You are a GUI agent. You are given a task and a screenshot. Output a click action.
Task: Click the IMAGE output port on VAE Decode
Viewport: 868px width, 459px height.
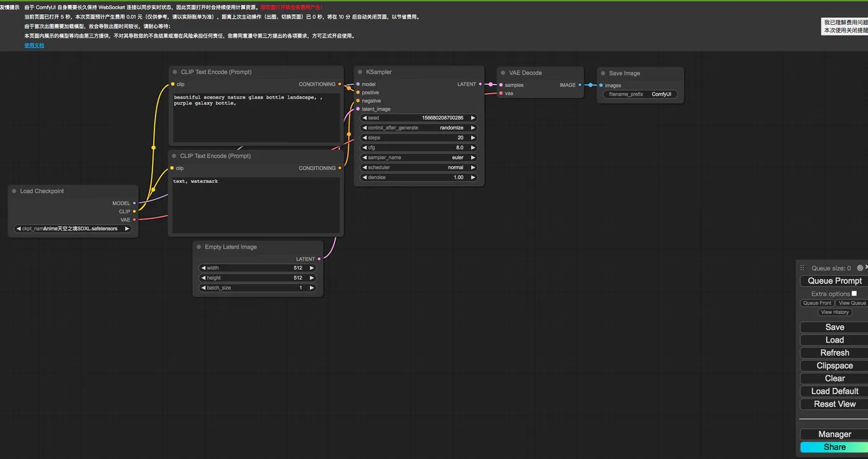[580, 85]
